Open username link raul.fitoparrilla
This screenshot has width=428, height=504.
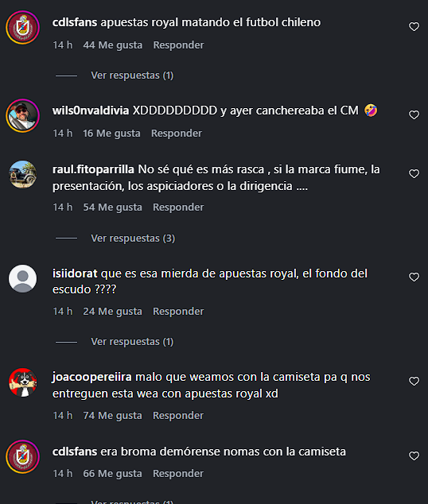coord(93,169)
